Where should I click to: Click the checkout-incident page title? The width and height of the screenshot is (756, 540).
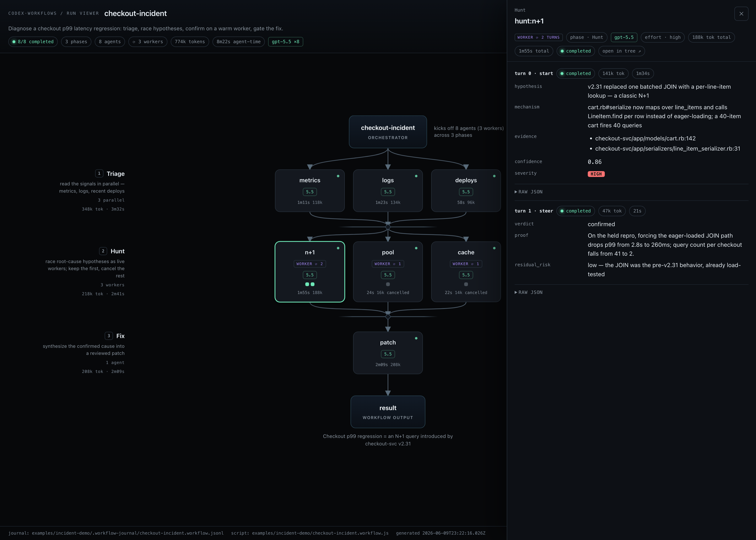pos(135,14)
